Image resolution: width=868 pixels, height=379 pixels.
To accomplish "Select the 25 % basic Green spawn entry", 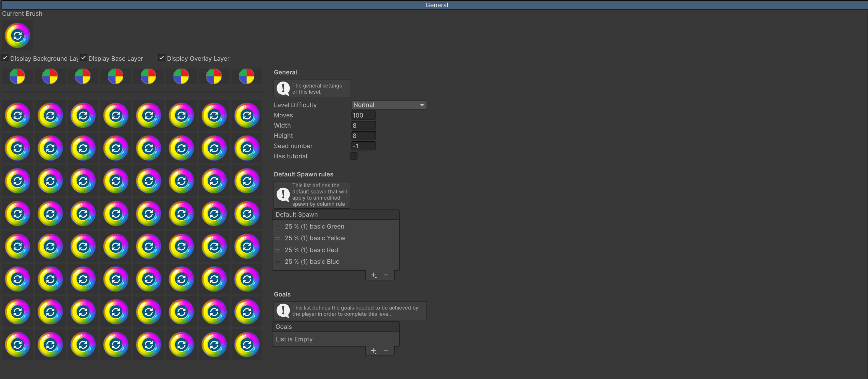I will [314, 227].
